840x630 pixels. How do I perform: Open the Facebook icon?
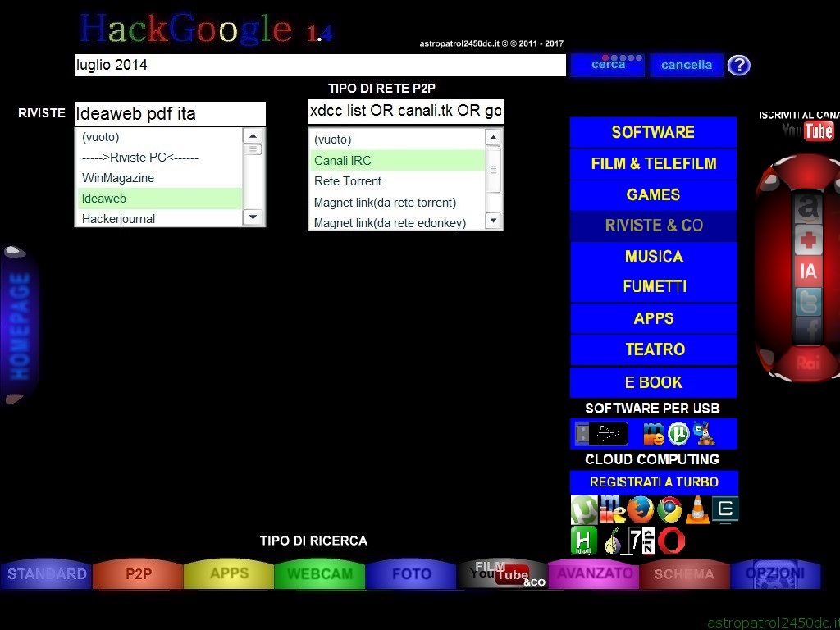point(808,331)
